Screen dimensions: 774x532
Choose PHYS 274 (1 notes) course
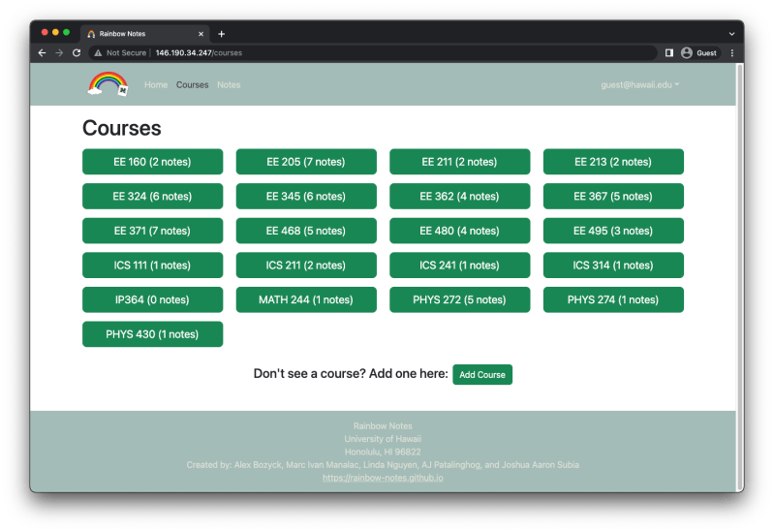pos(613,299)
